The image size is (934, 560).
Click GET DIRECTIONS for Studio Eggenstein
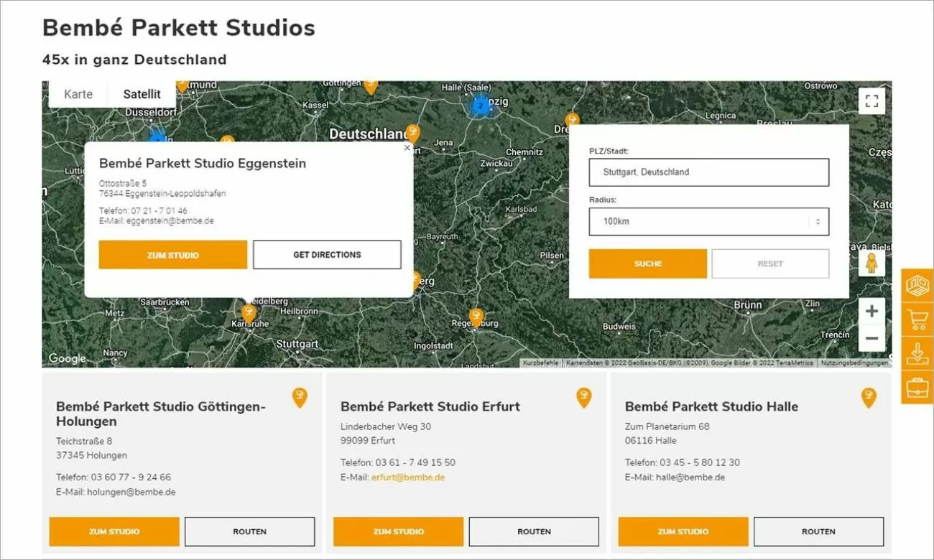(327, 254)
